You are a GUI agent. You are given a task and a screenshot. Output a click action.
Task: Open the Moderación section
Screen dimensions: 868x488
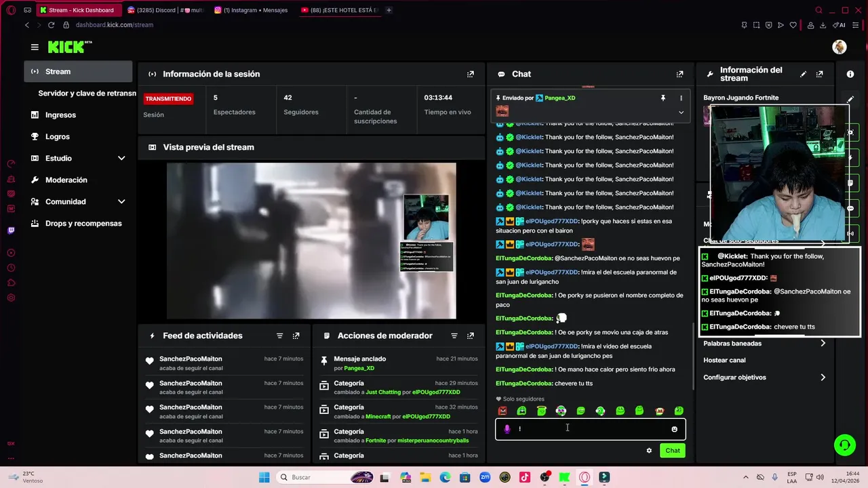tap(78, 180)
